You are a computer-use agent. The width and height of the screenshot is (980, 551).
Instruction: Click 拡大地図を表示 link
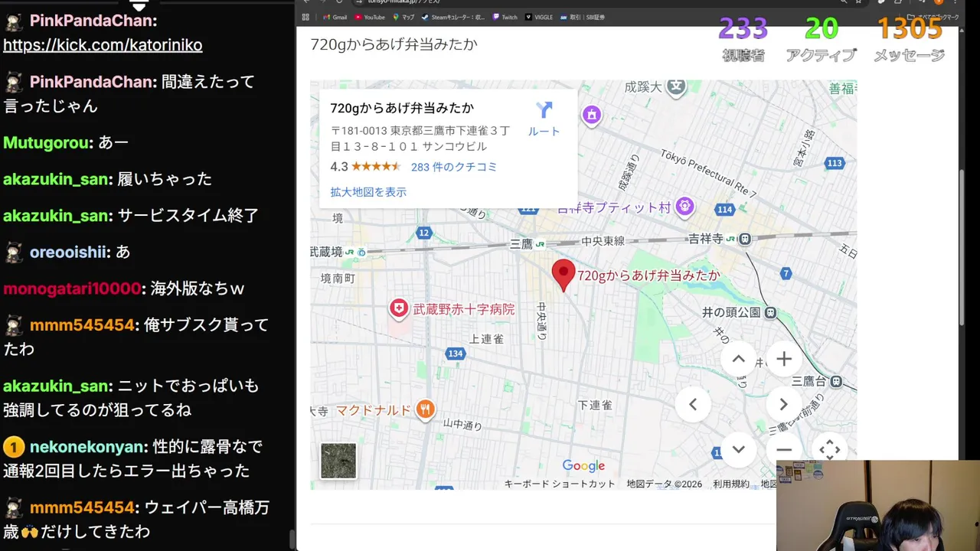368,192
